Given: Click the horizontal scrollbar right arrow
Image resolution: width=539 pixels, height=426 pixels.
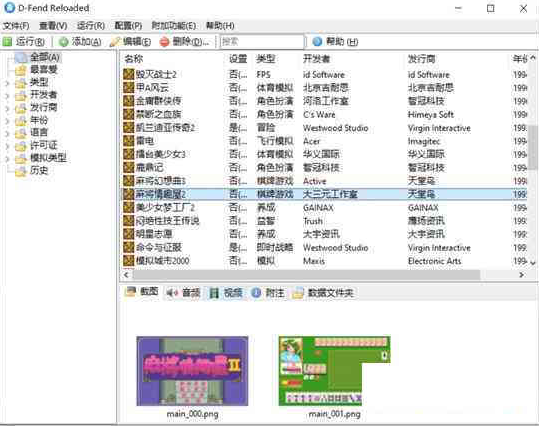Looking at the screenshot, I should coord(521,274).
